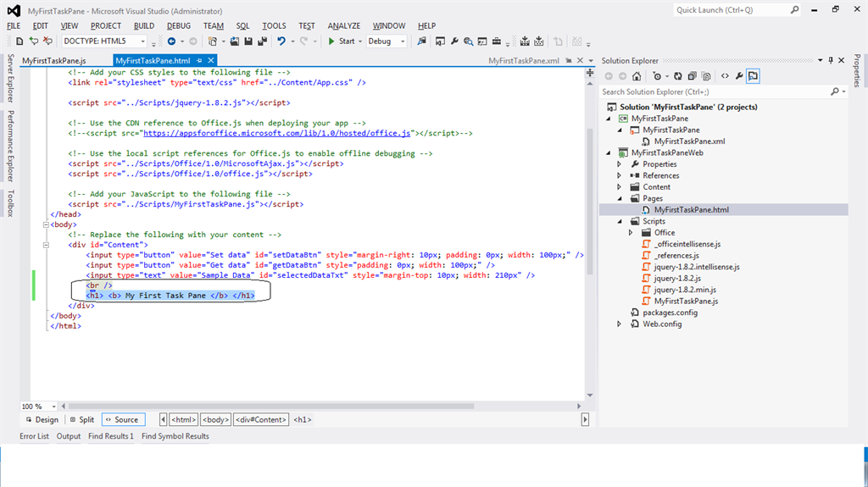
Task: Open the BUILD menu
Action: [x=144, y=26]
